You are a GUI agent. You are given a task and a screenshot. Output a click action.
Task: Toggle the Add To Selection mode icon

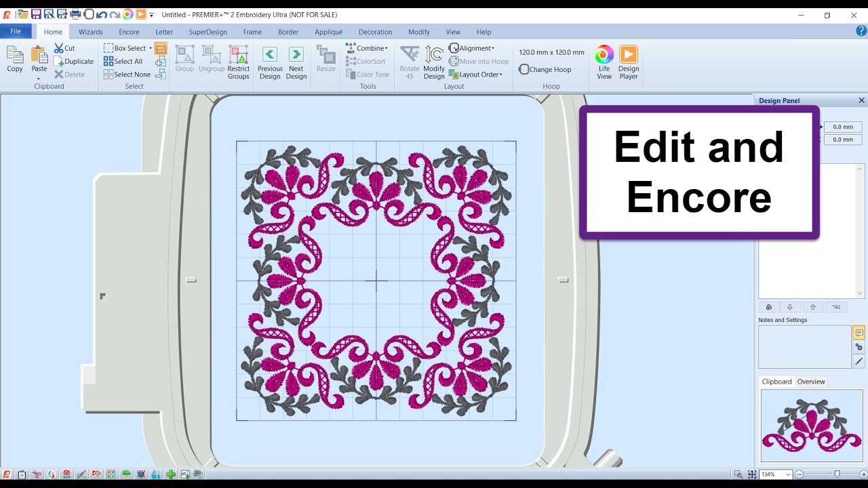pyautogui.click(x=161, y=62)
